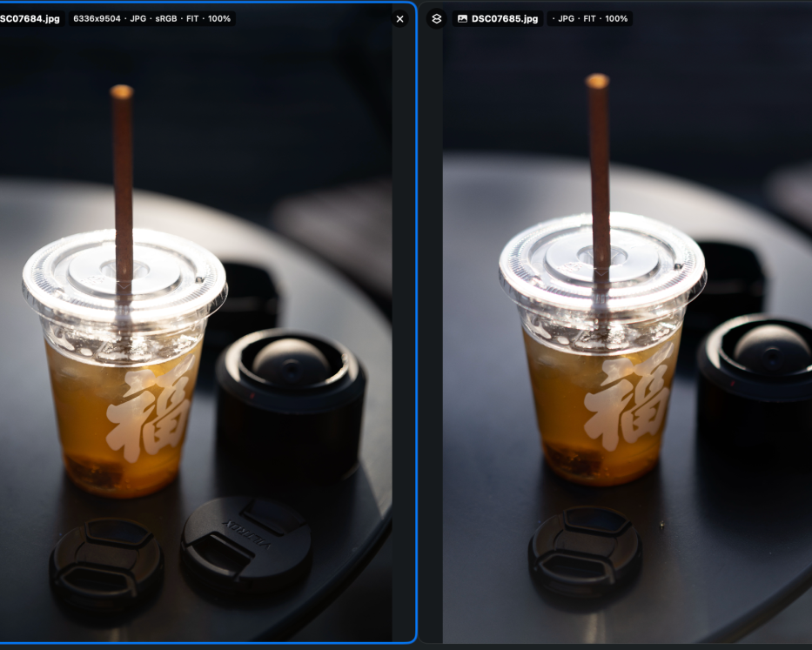
Task: Click the sRGB color profile label
Action: pos(161,18)
